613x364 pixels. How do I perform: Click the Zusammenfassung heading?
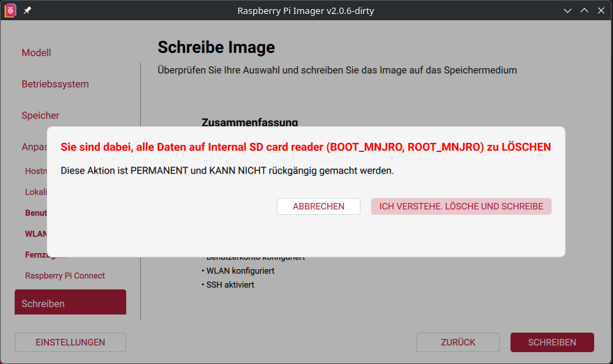[x=250, y=122]
